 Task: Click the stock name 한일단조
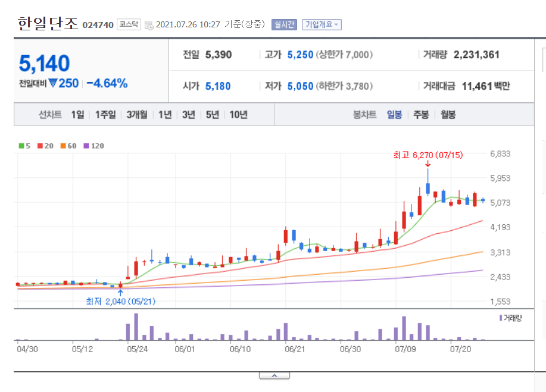(48, 24)
